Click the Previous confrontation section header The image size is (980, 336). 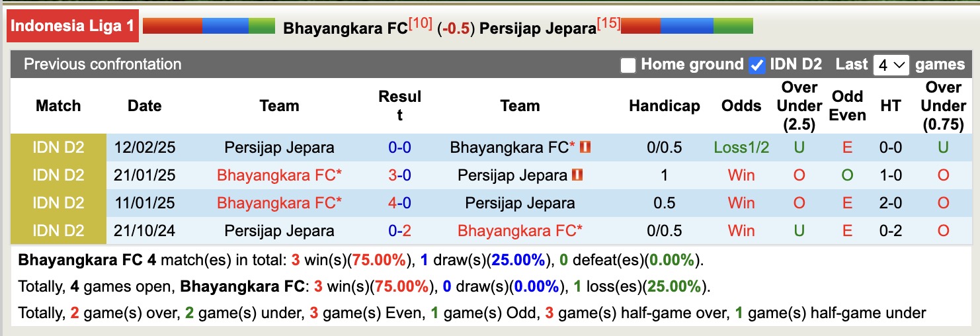click(102, 65)
